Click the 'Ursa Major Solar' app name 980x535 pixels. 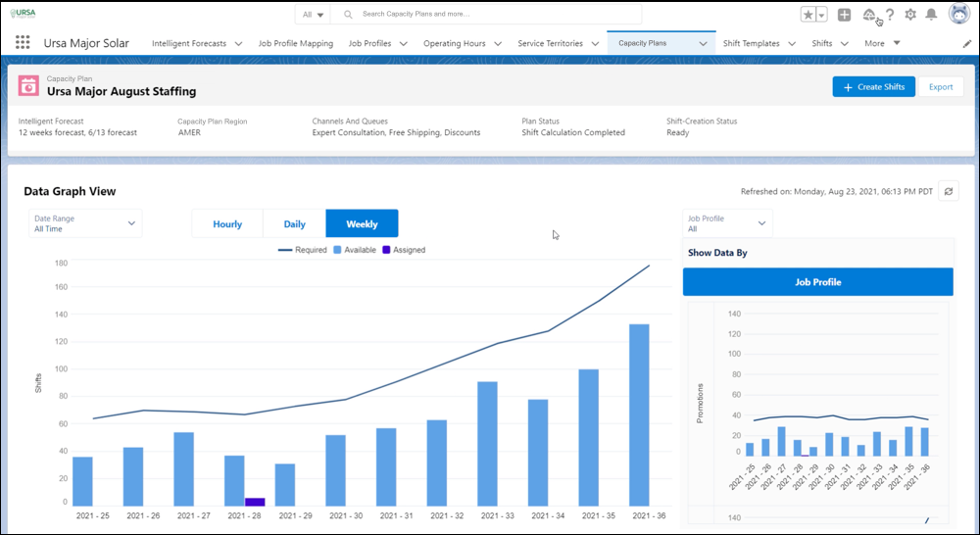coord(86,43)
